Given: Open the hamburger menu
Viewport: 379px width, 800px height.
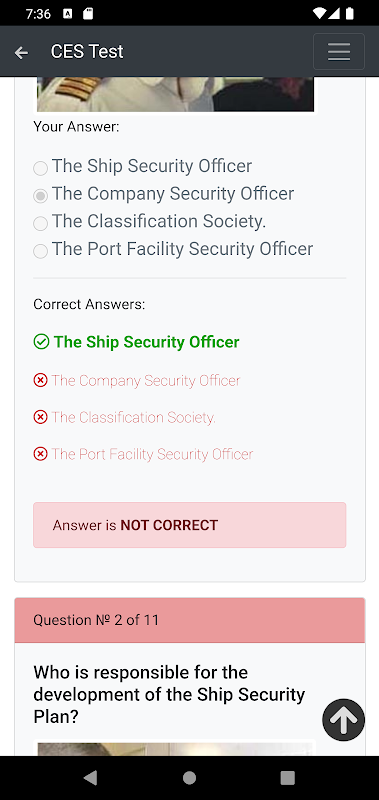Looking at the screenshot, I should (339, 52).
